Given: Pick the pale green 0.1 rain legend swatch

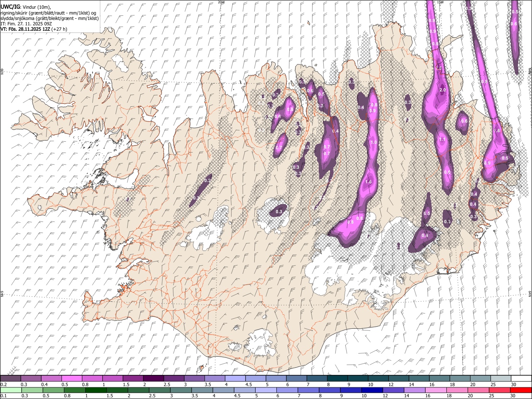Looking at the screenshot, I should (10, 390).
